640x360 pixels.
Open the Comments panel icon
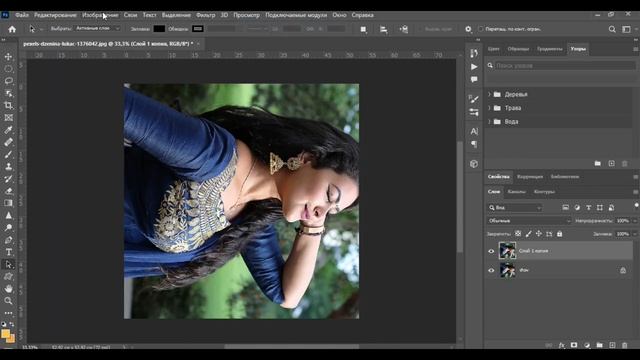(474, 79)
